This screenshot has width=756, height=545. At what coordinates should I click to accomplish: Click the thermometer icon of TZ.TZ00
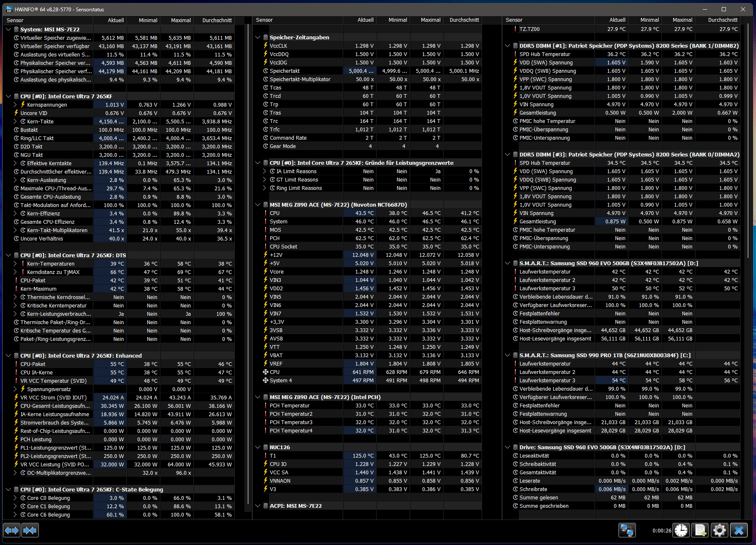[515, 29]
